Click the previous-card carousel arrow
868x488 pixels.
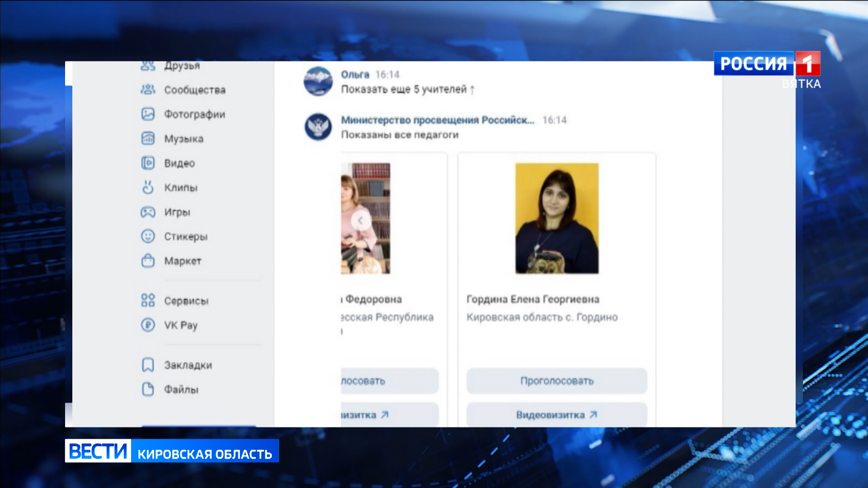click(361, 221)
